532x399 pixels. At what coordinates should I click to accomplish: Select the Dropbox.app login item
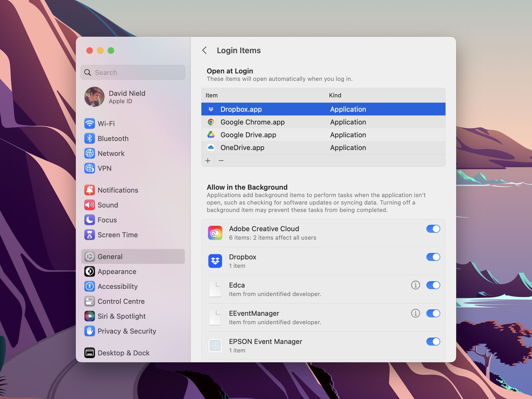323,109
